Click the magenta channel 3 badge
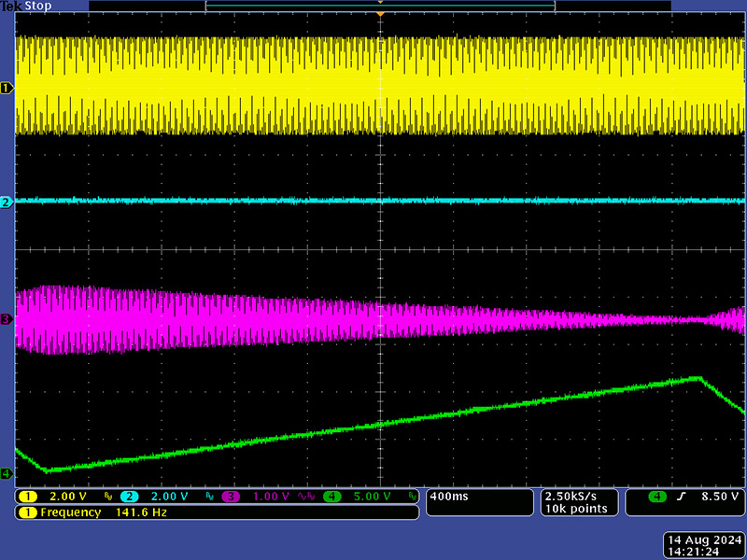Viewport: 747px width, 560px height. (231, 497)
